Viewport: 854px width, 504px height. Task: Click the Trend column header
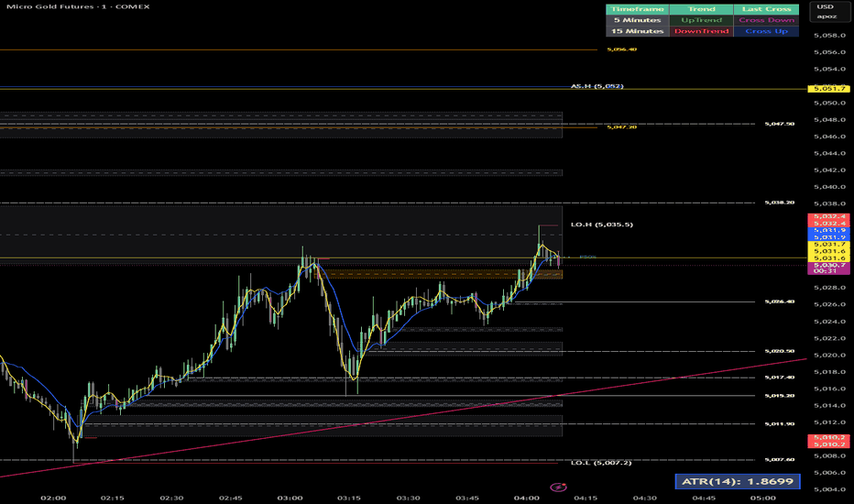point(702,9)
